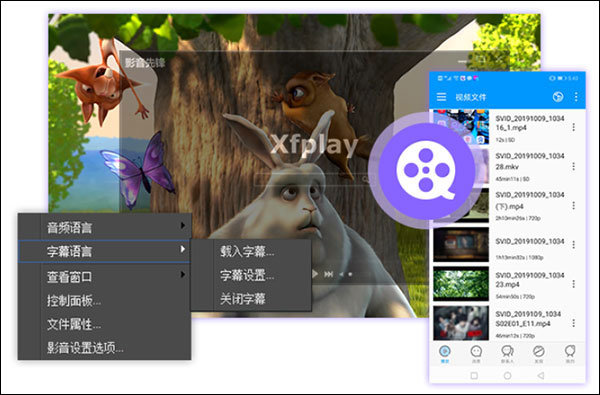600x395 pixels.
Task: Click the 影音先锋 window title
Action: (x=145, y=63)
